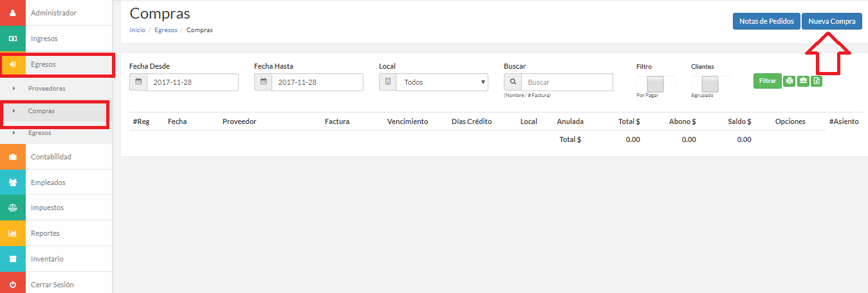
Task: Toggle the Agrupado clientes switch
Action: (x=710, y=84)
